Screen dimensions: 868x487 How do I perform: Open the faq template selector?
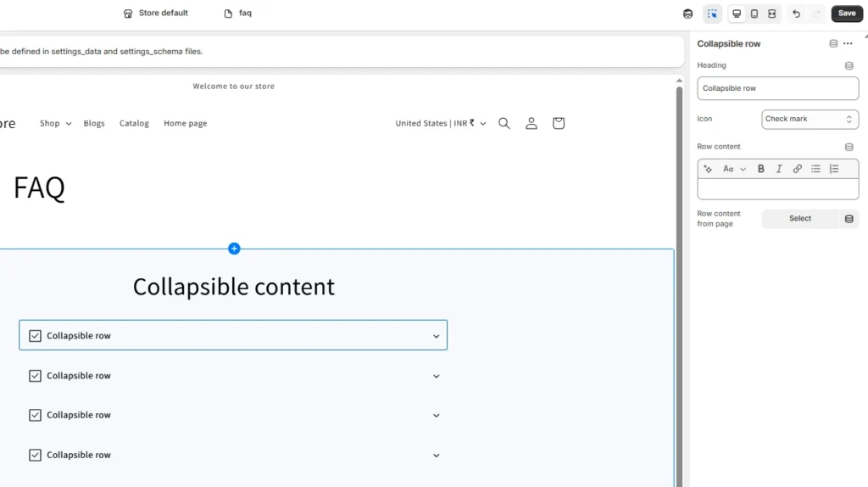(x=238, y=13)
